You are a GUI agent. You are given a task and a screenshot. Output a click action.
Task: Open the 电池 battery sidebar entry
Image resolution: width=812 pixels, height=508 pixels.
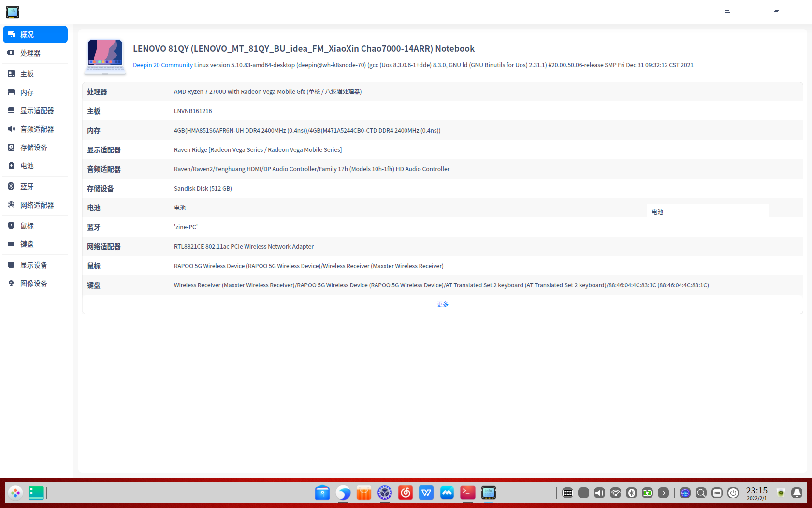pos(35,165)
